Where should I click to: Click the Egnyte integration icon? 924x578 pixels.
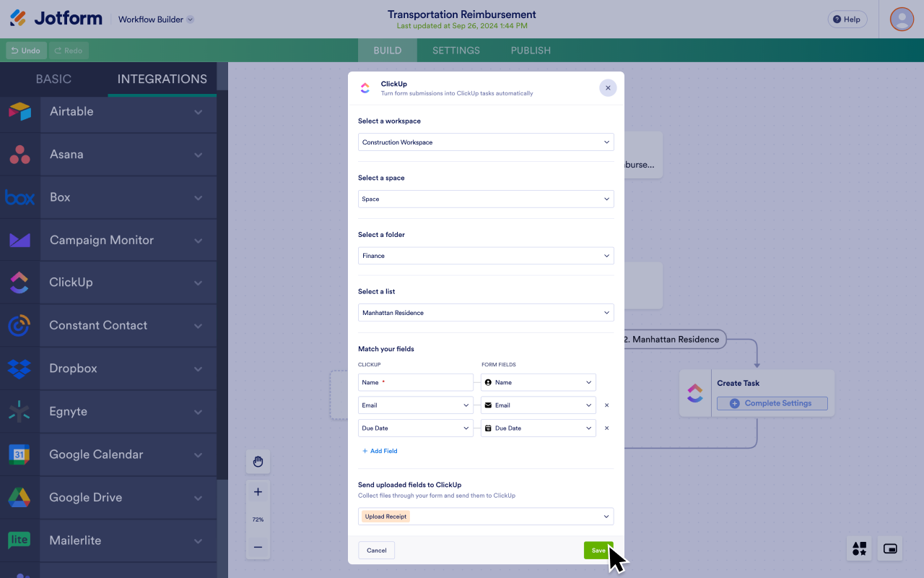click(19, 411)
